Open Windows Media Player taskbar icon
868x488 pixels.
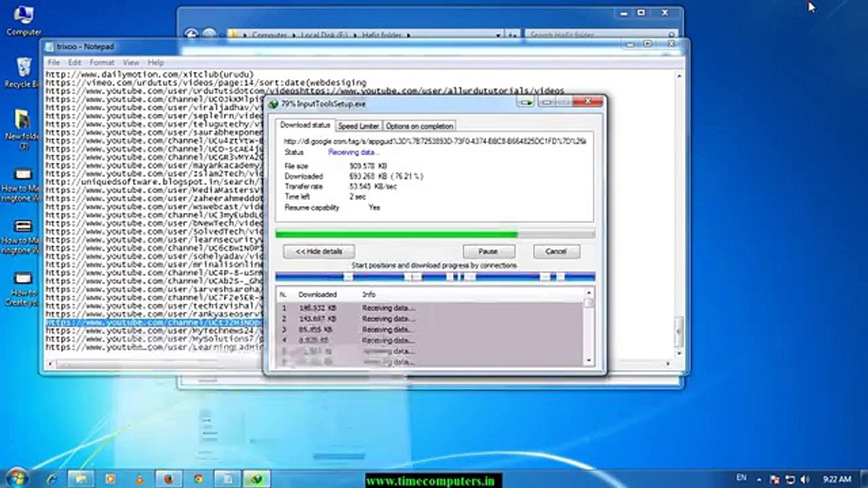(x=111, y=479)
